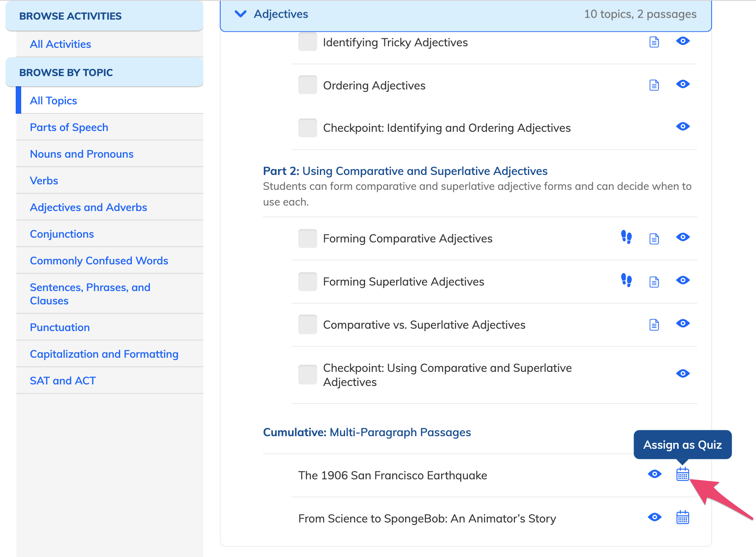Preview Ordering Adjectives with eye icon
The image size is (756, 557).
(x=683, y=84)
